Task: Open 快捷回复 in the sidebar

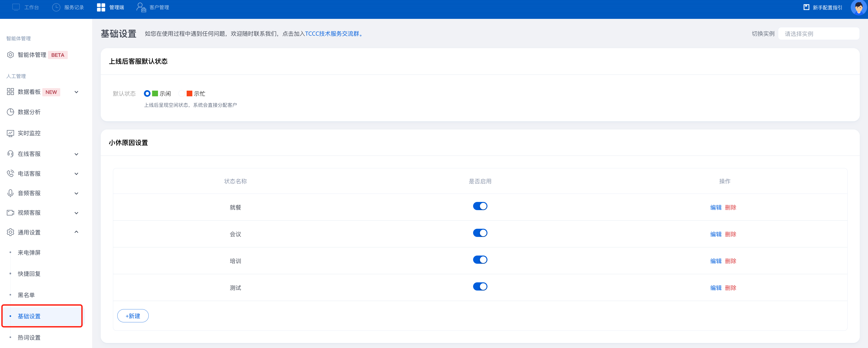Action: coord(29,274)
